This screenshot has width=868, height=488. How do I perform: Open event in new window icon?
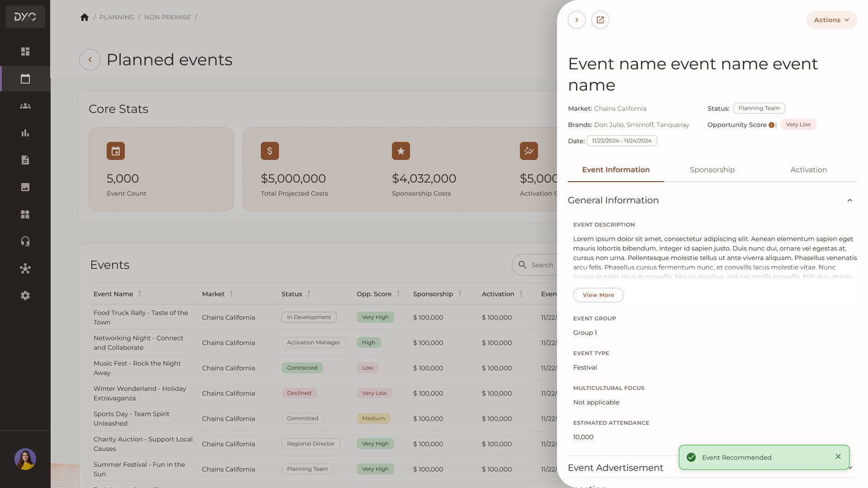[x=600, y=20]
